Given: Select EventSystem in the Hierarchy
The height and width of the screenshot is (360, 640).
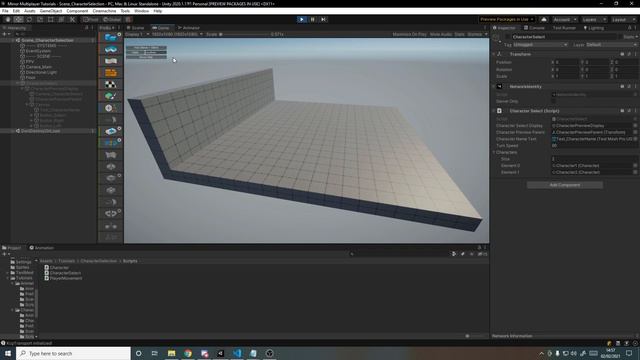Looking at the screenshot, I should (x=38, y=51).
